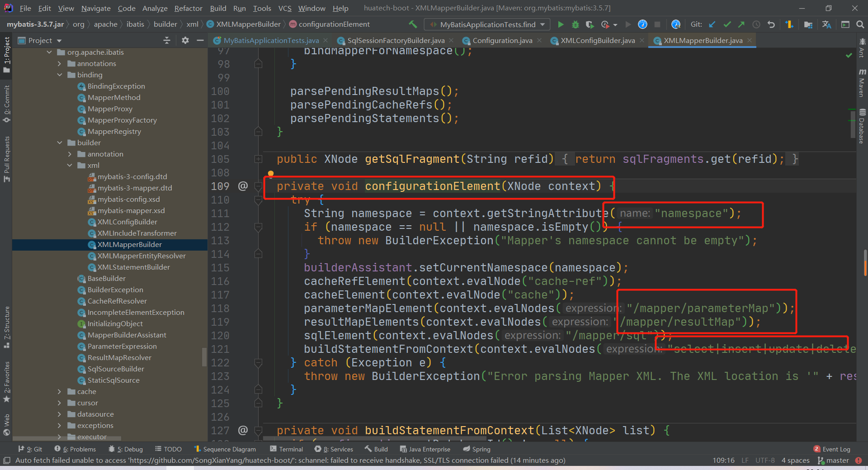The image size is (868, 470).
Task: Switch to XMLConfigBuilder.java tab
Action: click(x=597, y=40)
